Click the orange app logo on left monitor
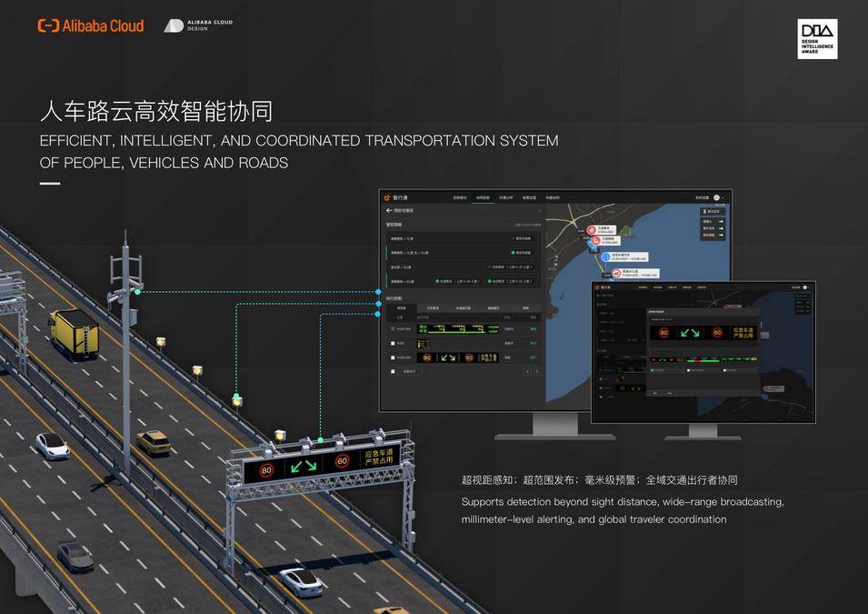Image resolution: width=868 pixels, height=614 pixels. (x=386, y=196)
